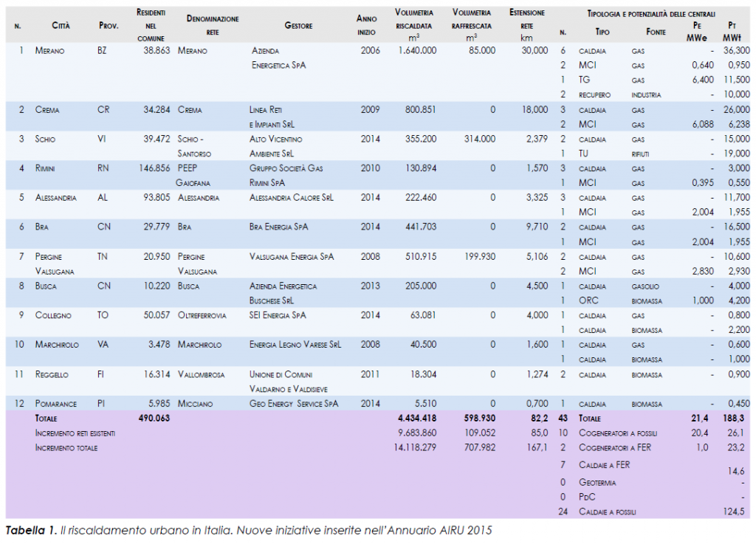The image size is (756, 544).
Task: Select operator "Geo Energy Service SpA"
Action: (294, 404)
